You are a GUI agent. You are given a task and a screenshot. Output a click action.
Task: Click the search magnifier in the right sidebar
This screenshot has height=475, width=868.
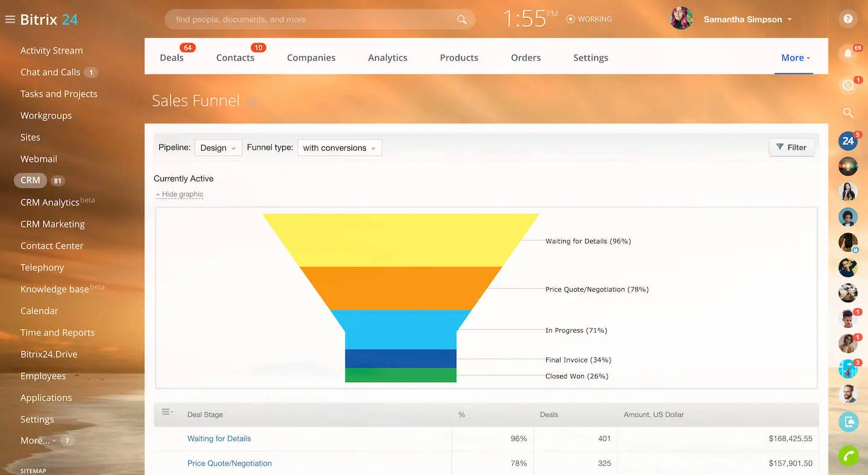[848, 113]
